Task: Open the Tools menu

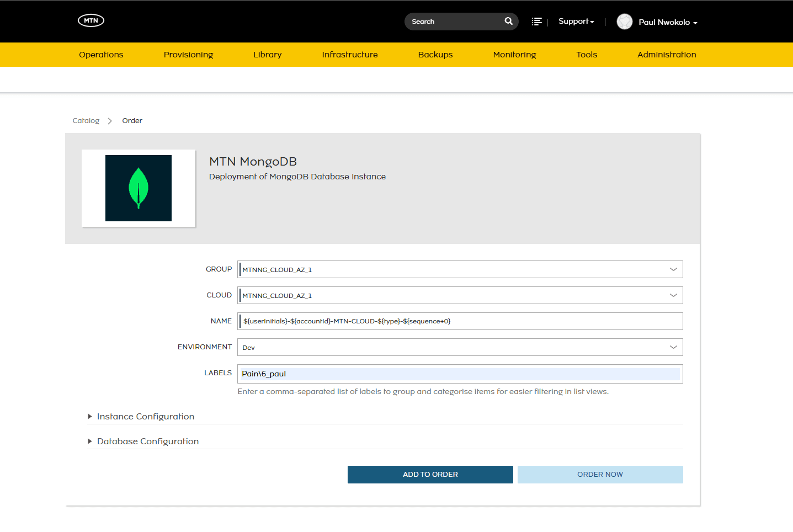Action: (587, 55)
